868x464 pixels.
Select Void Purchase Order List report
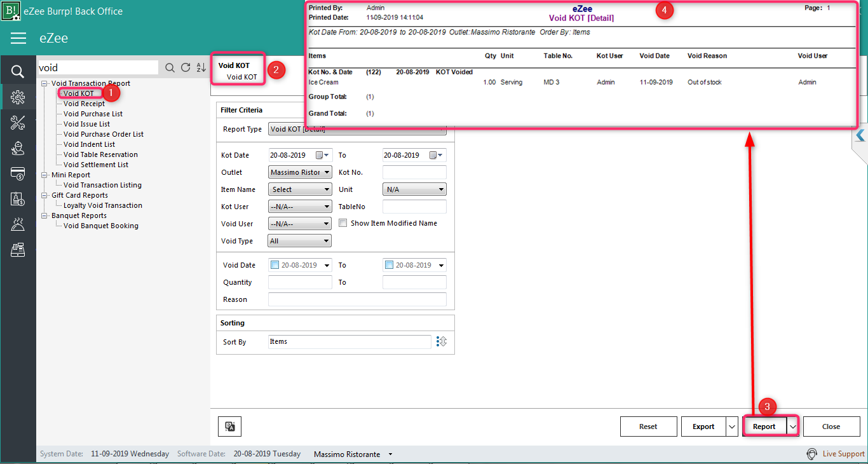pos(104,134)
